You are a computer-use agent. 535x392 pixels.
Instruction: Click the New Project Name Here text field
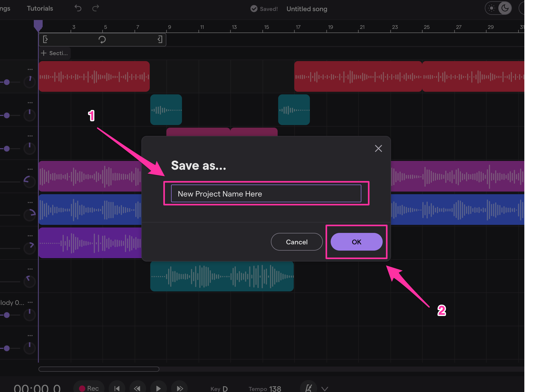[x=266, y=194]
